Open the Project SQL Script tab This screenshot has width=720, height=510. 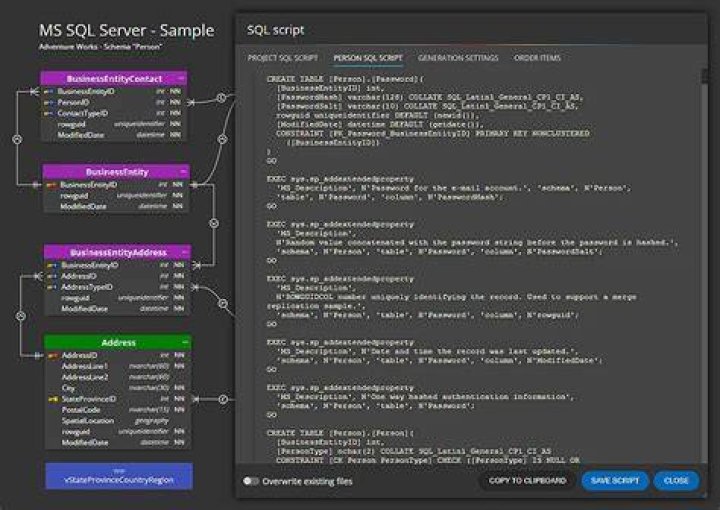click(282, 58)
